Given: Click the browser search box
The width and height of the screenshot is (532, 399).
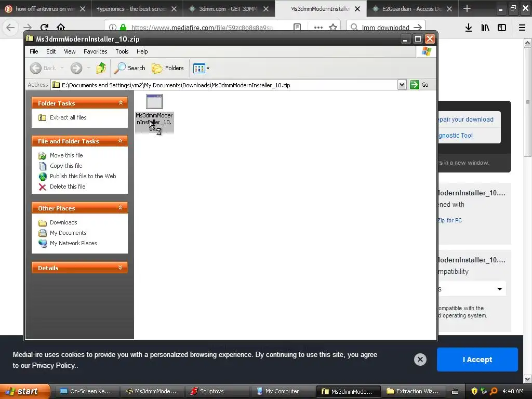Looking at the screenshot, I should (385, 27).
